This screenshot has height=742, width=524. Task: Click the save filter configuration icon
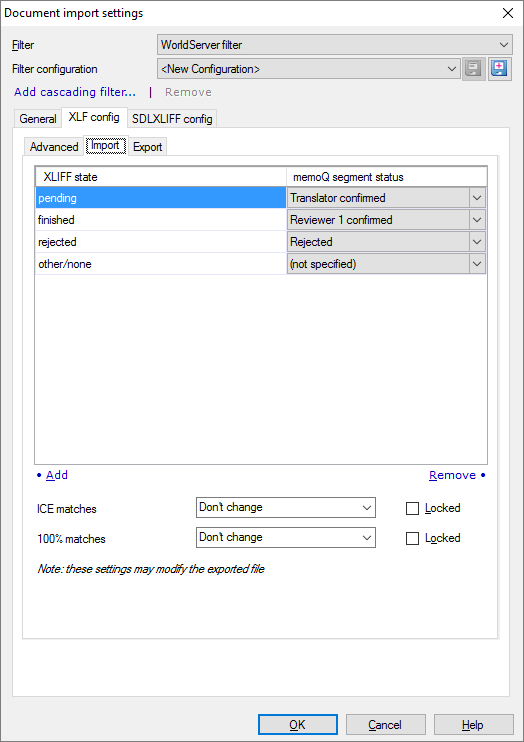coord(474,69)
